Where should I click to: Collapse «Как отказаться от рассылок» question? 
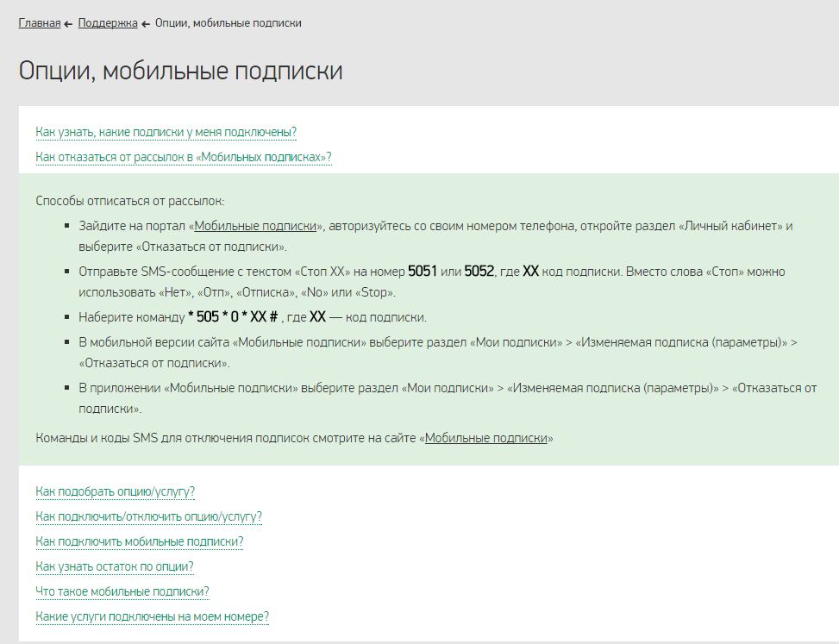click(x=184, y=157)
